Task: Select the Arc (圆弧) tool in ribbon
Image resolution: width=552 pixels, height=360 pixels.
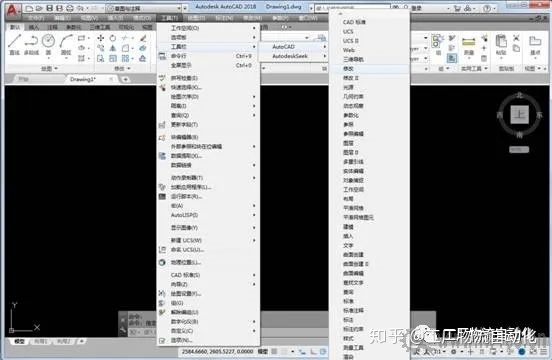Action: point(66,45)
